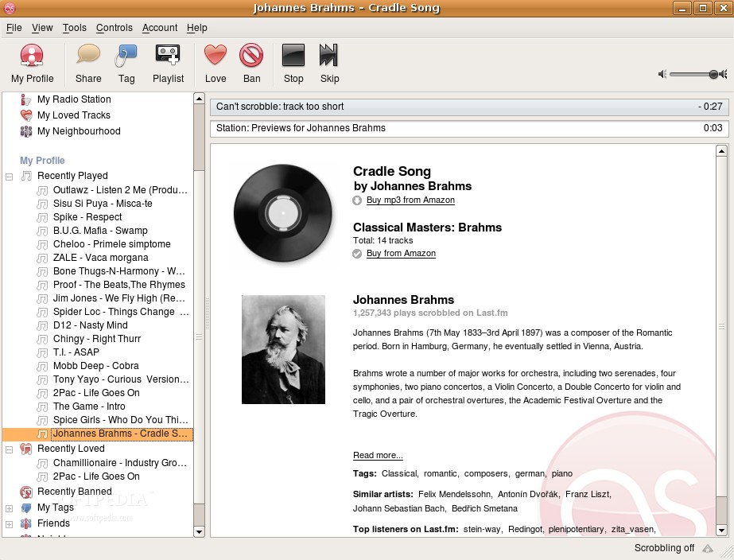
Task: Expand the My Tags tree node
Action: coord(9,508)
